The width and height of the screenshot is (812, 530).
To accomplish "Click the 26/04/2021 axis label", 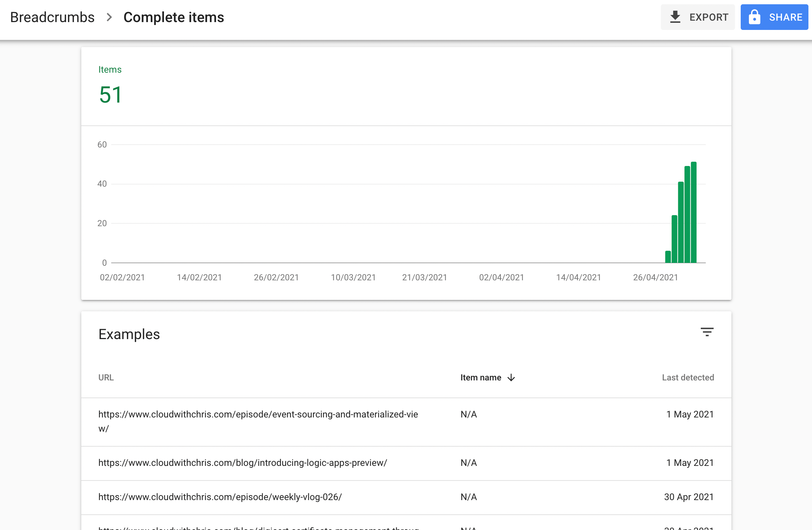I will tap(655, 277).
